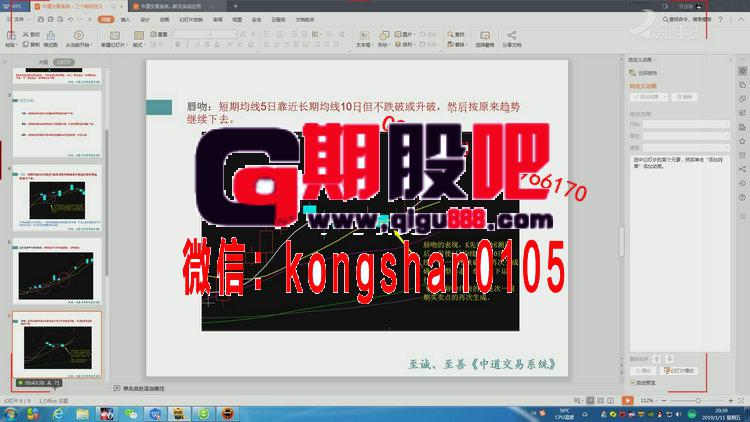The width and height of the screenshot is (750, 422).
Task: Open WeChat from taskbar
Action: coord(131,413)
